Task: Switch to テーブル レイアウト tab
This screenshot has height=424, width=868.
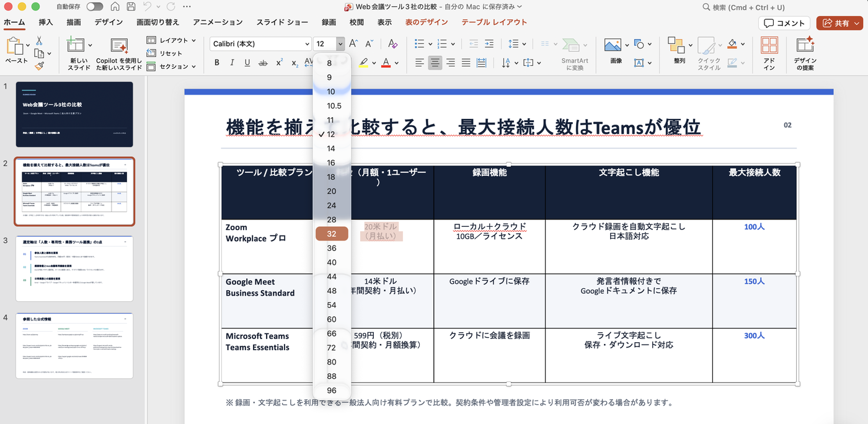Action: [x=494, y=22]
